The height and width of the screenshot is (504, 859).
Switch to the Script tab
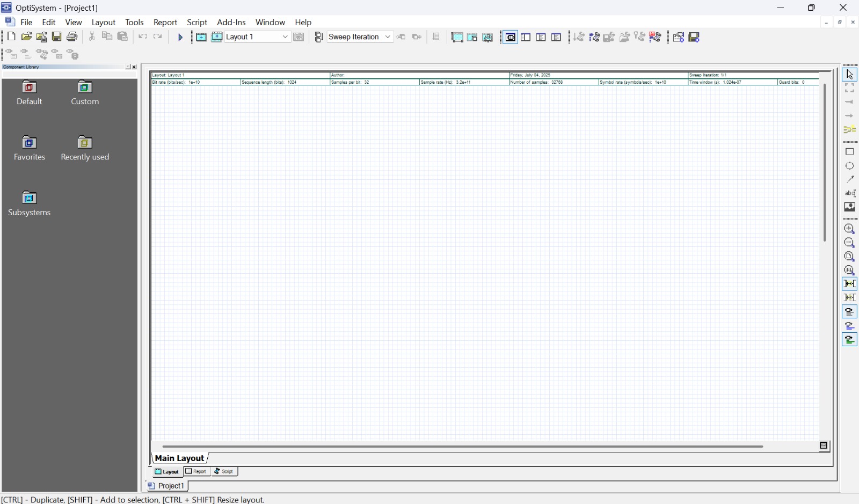pos(224,472)
